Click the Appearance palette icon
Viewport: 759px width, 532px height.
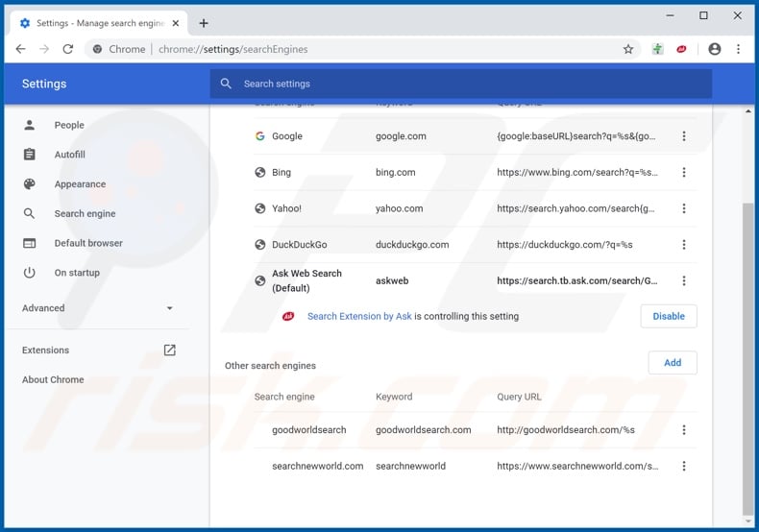(29, 183)
